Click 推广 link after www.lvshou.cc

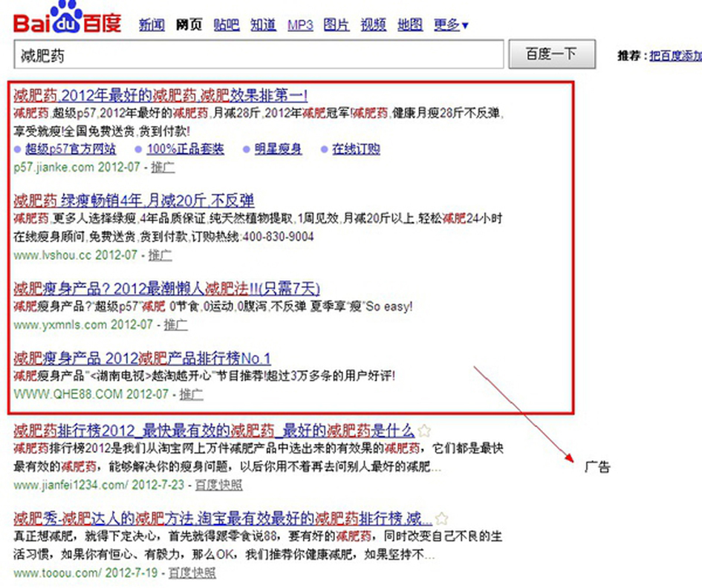(x=160, y=255)
